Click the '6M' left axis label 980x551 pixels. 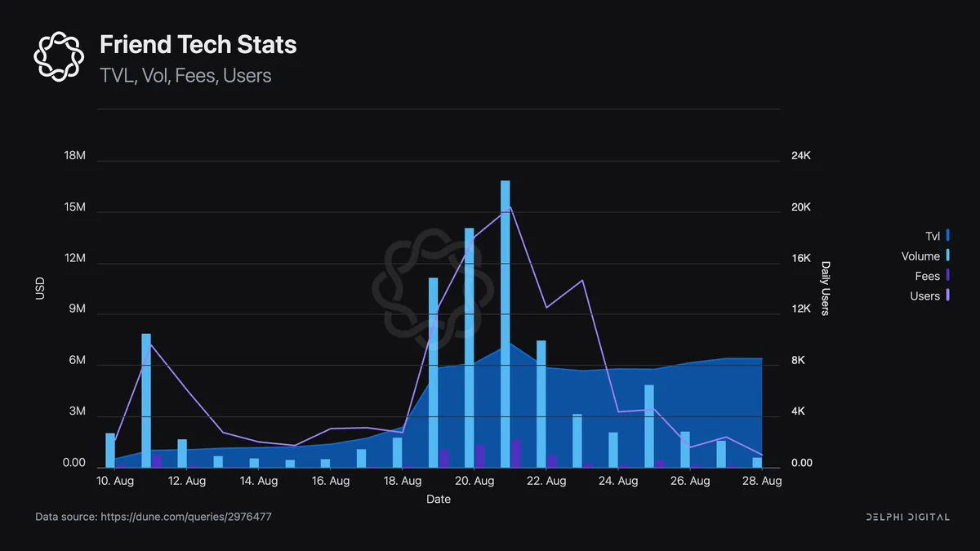pyautogui.click(x=78, y=360)
